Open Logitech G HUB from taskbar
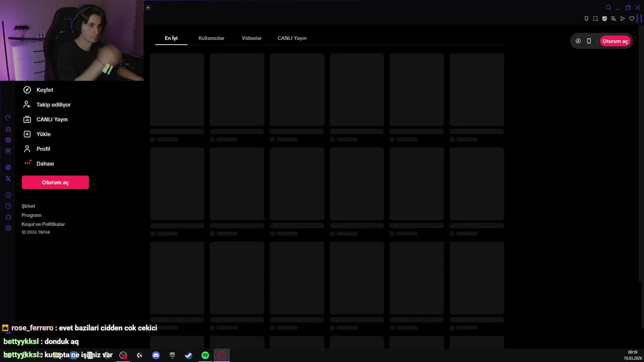Viewport: 644px width, 362px height. 139,355
